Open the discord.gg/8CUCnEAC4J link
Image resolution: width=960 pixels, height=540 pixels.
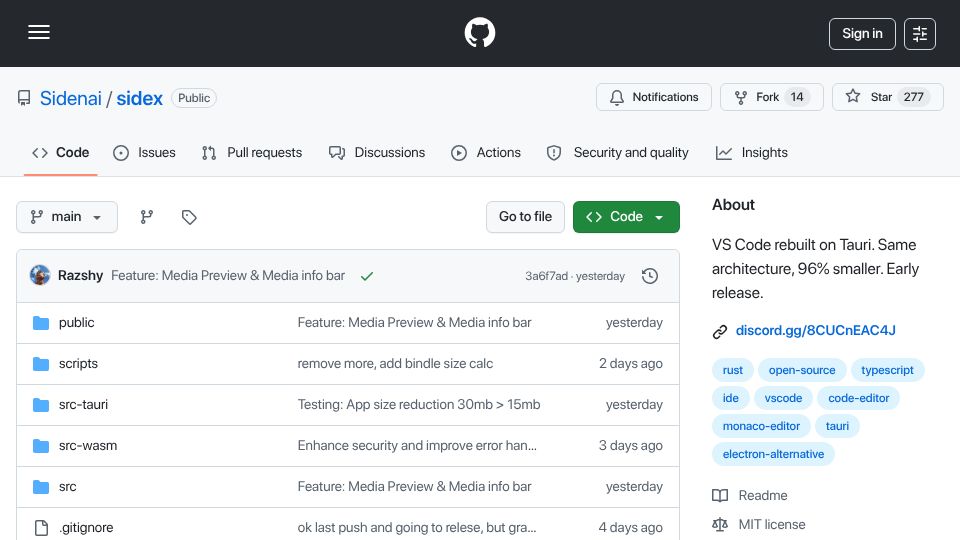coord(816,331)
